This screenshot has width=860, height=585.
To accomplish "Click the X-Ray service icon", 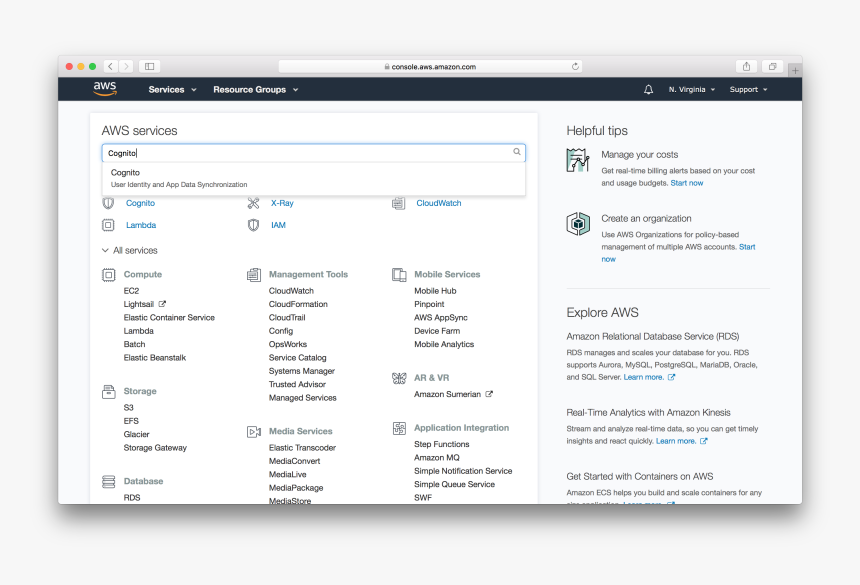I will point(253,203).
